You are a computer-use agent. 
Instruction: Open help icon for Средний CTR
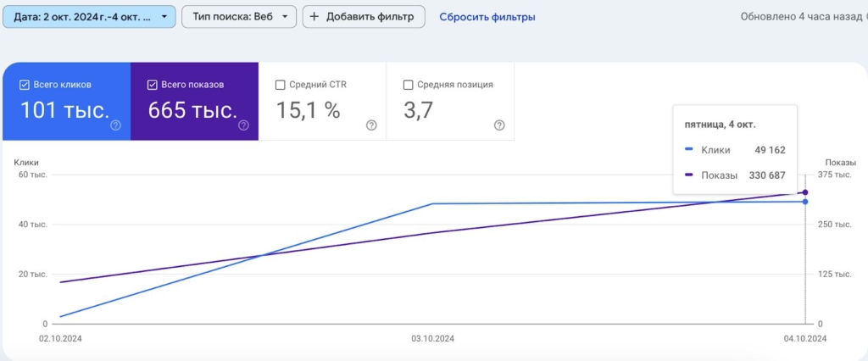[371, 125]
